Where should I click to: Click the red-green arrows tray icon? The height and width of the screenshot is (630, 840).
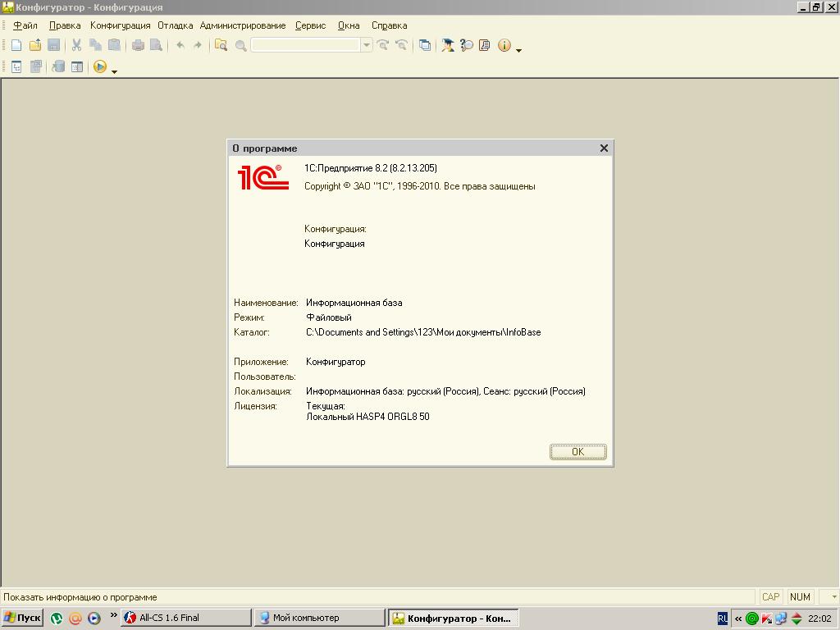(796, 619)
